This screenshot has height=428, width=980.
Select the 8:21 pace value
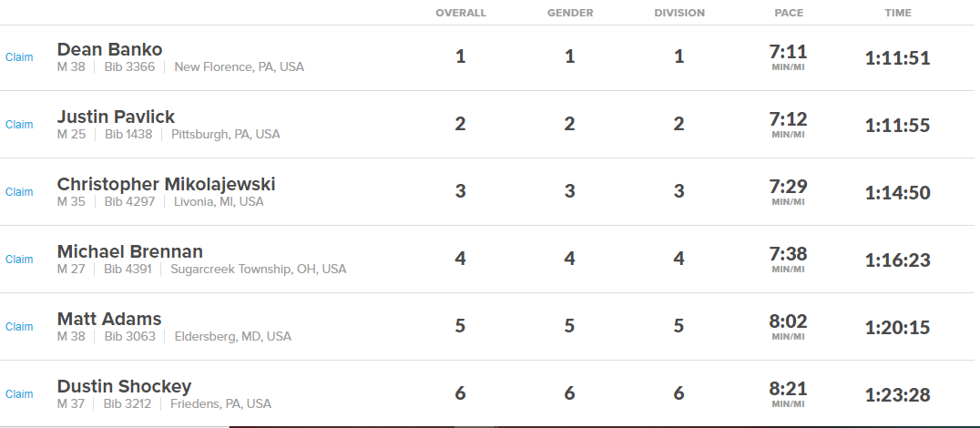pyautogui.click(x=788, y=389)
